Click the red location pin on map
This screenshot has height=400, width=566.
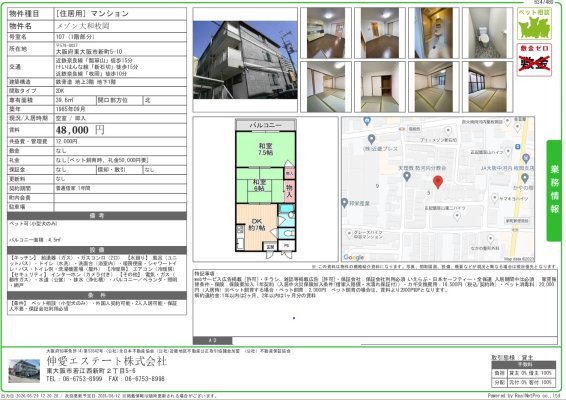[437, 182]
